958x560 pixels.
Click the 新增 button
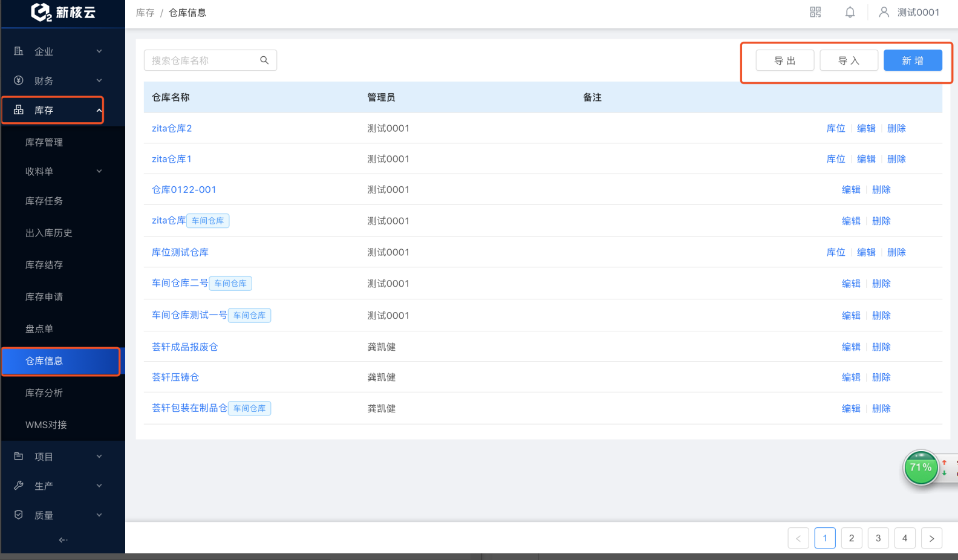913,60
